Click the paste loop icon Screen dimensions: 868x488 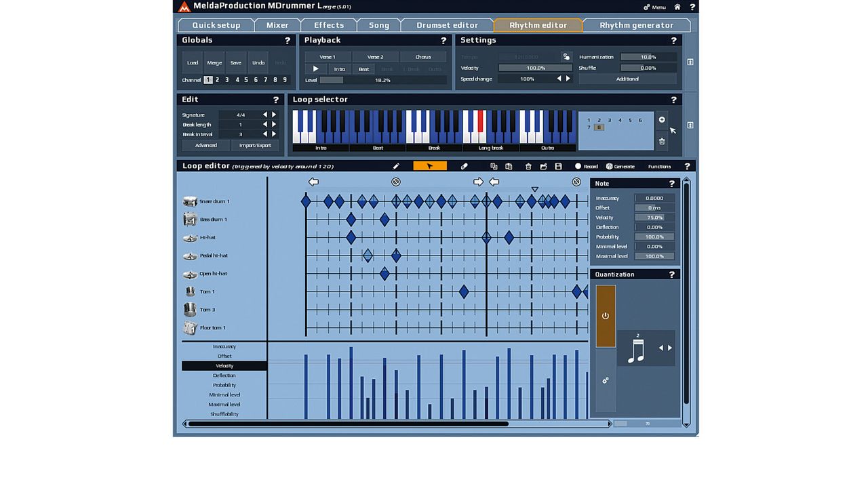point(509,166)
